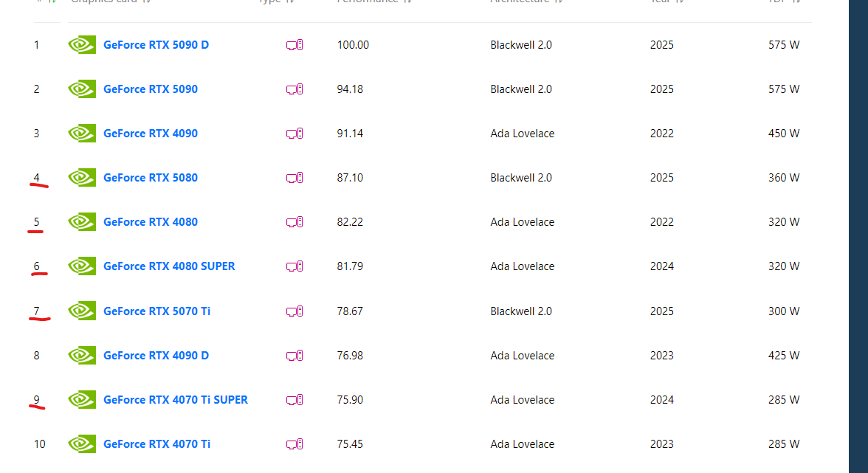Click NVIDIA logo beside GeForce RTX 4070 Ti SUPER

tap(82, 399)
